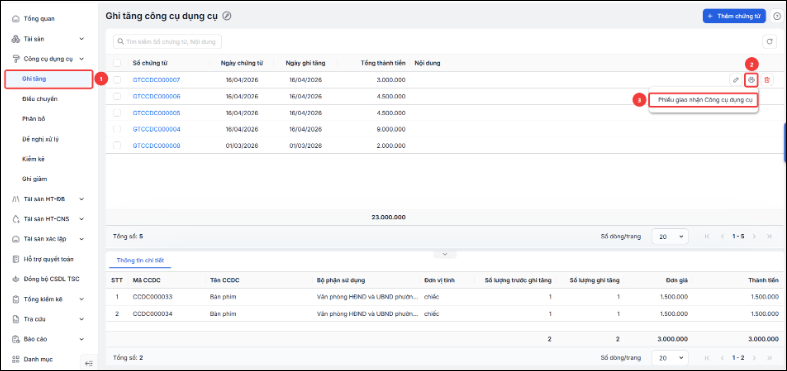
Task: Open voucher link GTCCDC000007
Action: [156, 80]
